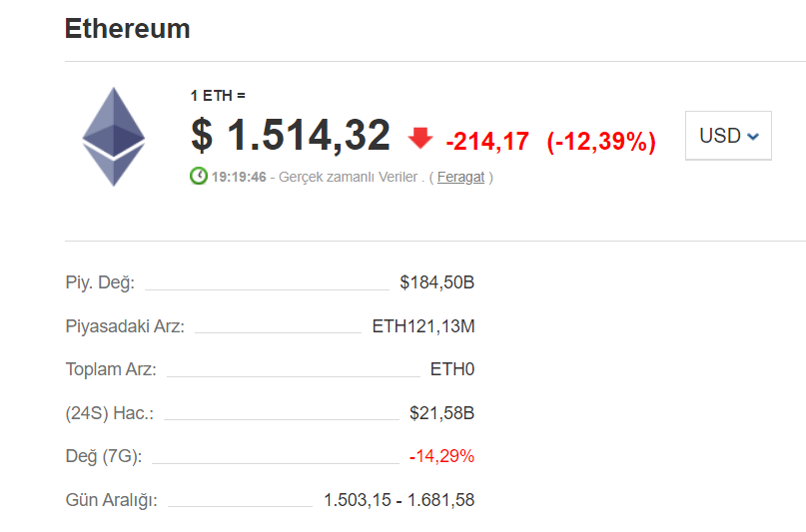Click the 19:19:46 timestamp
The image size is (806, 532).
pyautogui.click(x=239, y=177)
